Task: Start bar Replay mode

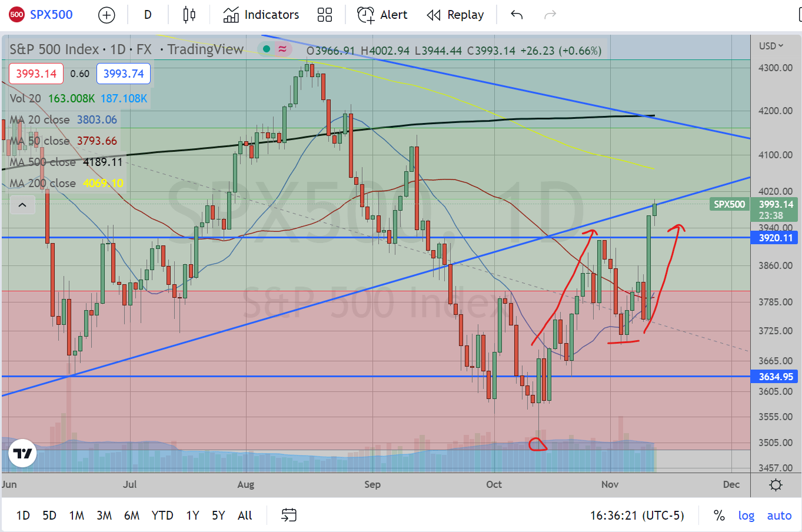Action: coord(455,15)
